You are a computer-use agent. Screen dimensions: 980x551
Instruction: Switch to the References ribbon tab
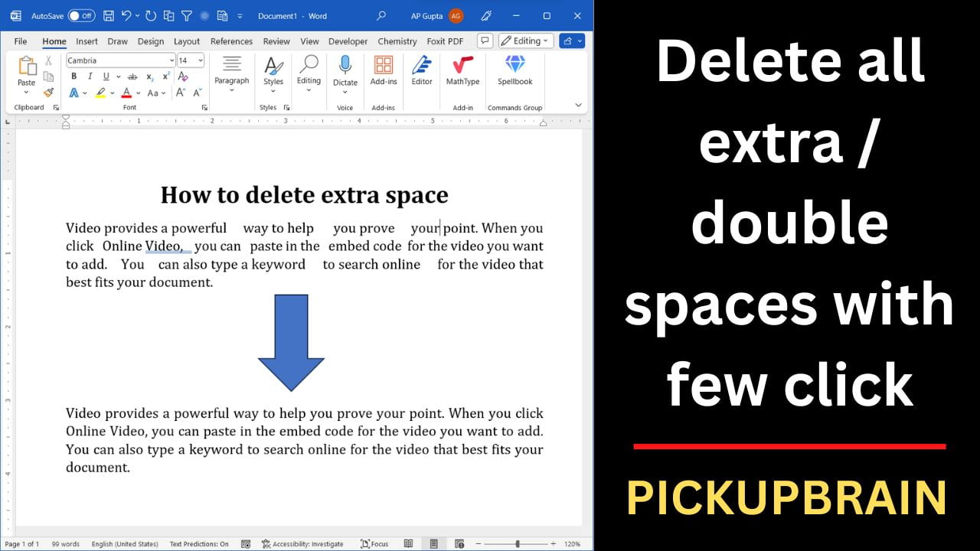pyautogui.click(x=231, y=41)
